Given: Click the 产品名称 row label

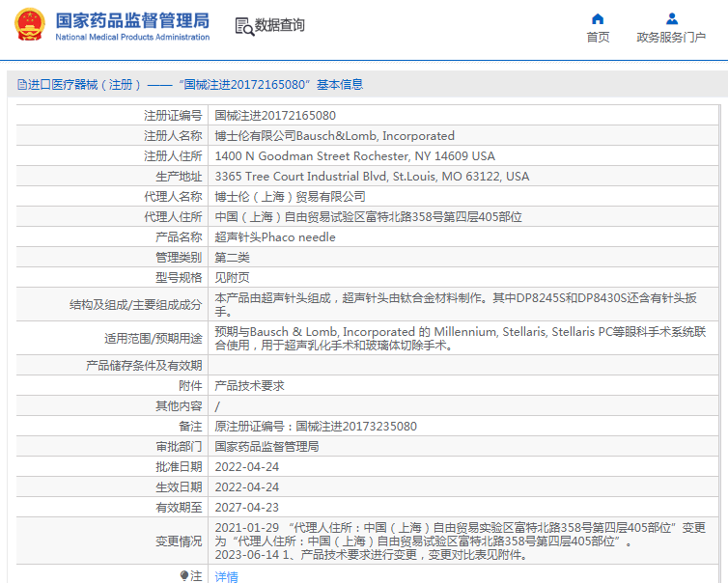Looking at the screenshot, I should pyautogui.click(x=179, y=237).
